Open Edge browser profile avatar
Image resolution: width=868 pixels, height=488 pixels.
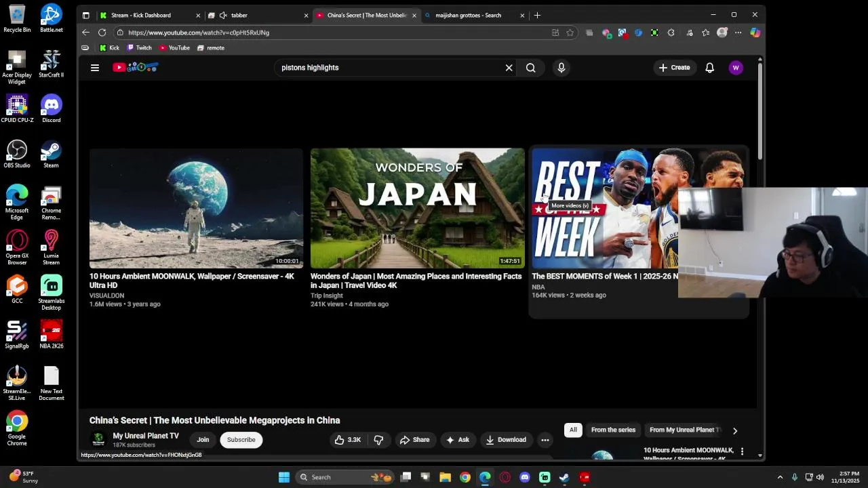pyautogui.click(x=722, y=33)
